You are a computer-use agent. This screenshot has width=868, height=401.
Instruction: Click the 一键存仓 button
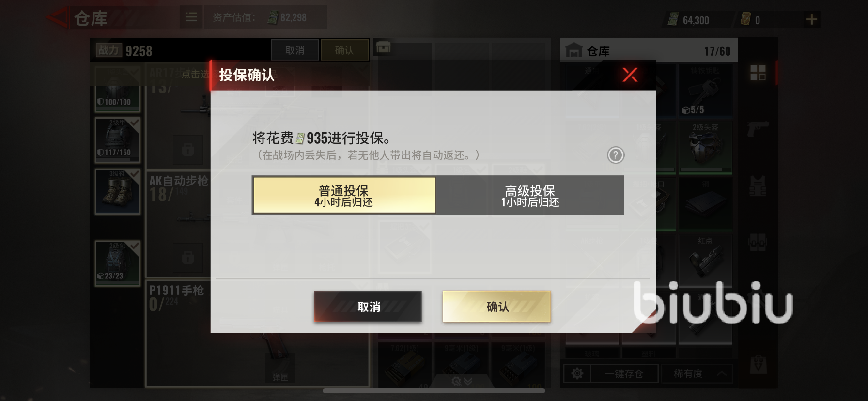pos(624,373)
